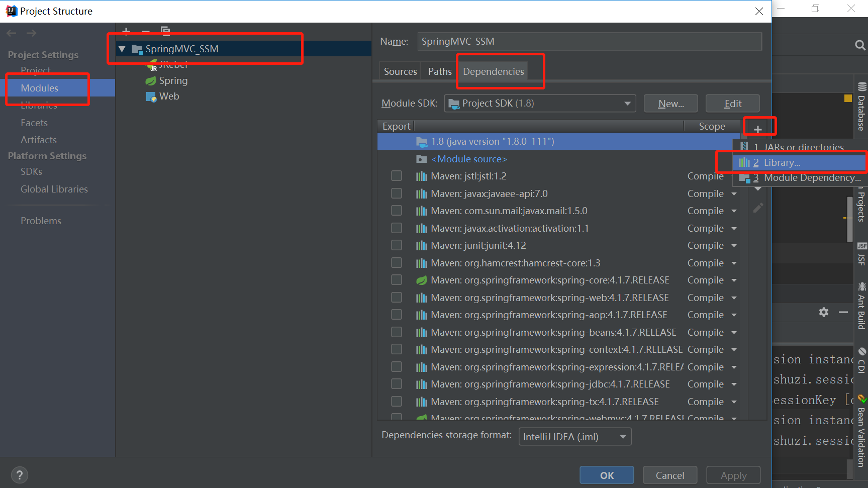The image size is (868, 488).
Task: Click the edit dependency pencil icon
Action: click(758, 208)
